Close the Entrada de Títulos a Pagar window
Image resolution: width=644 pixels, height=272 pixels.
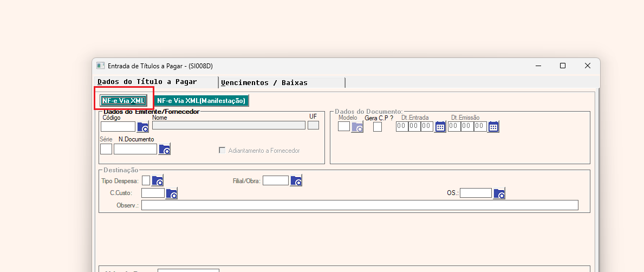[588, 66]
